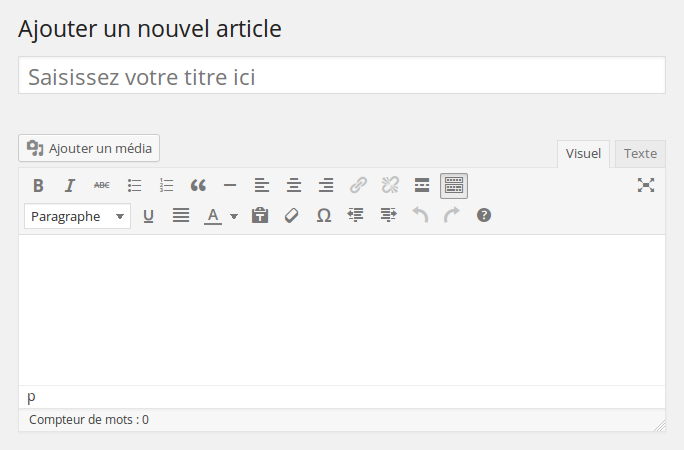The image size is (684, 450).
Task: Click the Ajouter un média button
Action: pos(89,148)
